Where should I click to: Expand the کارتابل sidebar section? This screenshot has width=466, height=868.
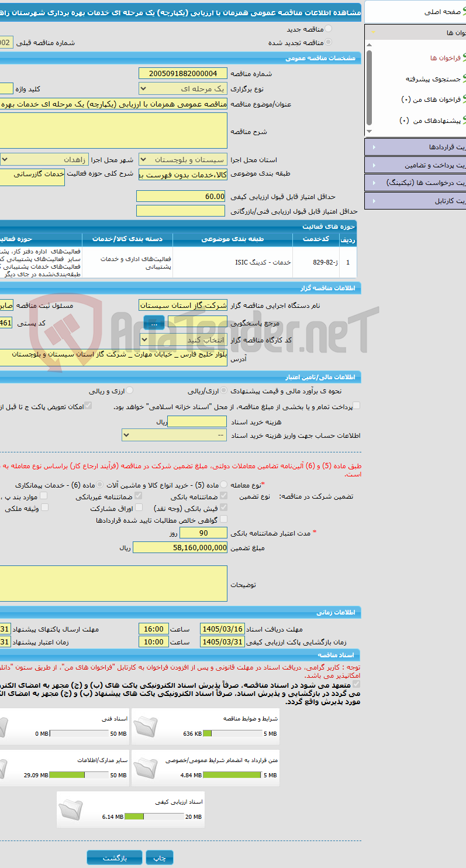[415, 201]
